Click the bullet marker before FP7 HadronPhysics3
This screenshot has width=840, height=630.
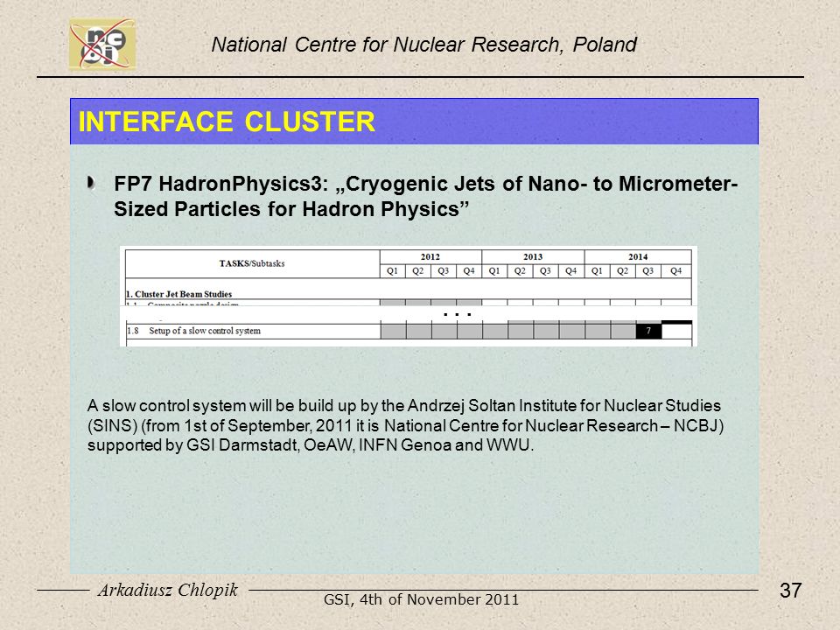click(x=92, y=184)
